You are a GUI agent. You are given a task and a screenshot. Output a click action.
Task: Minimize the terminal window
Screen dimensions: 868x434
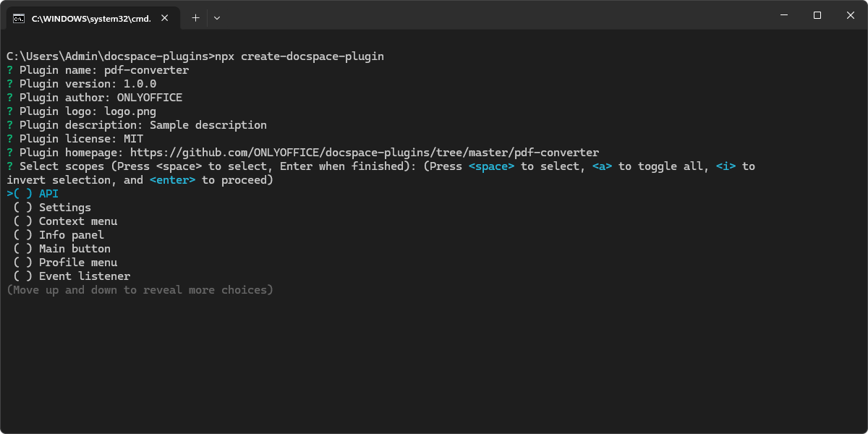click(x=784, y=15)
